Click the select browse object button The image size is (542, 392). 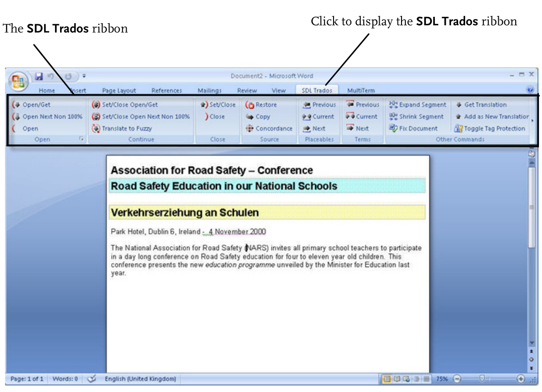pos(531,360)
